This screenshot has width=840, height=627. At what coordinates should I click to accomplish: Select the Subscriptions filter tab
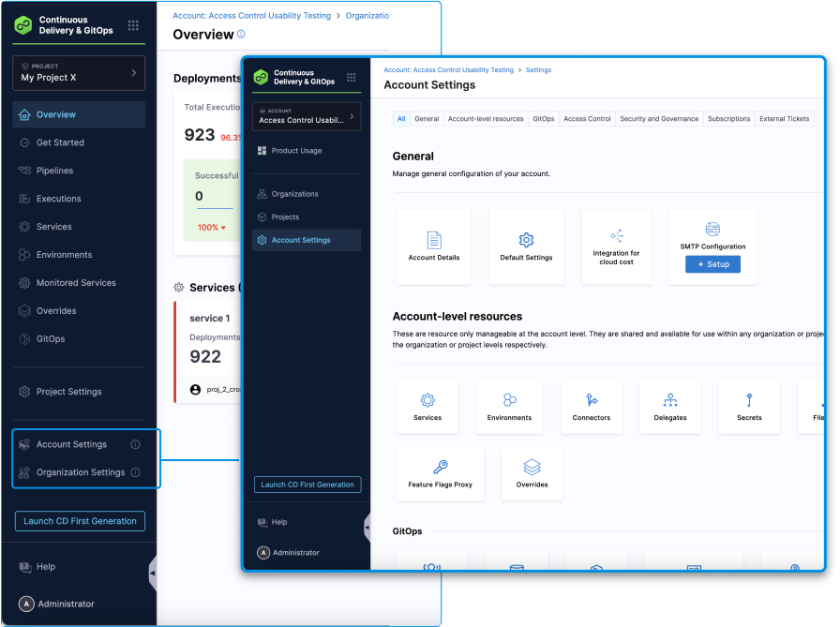click(x=728, y=119)
